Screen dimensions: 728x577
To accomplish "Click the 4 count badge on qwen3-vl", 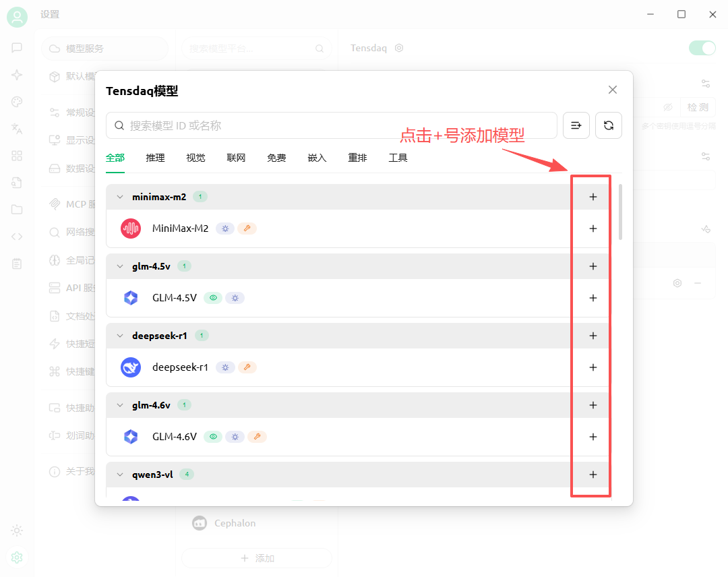I will click(x=187, y=475).
